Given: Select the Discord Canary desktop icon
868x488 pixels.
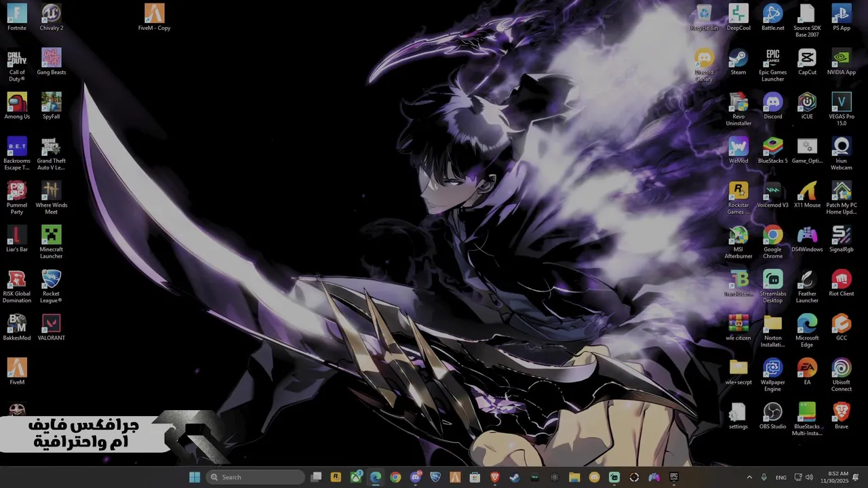Looking at the screenshot, I should point(704,65).
